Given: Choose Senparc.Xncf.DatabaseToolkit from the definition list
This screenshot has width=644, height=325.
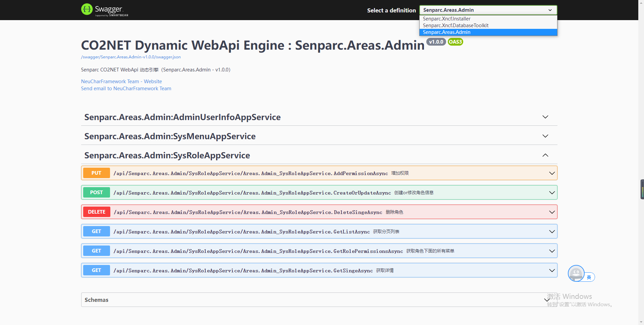Looking at the screenshot, I should 488,25.
